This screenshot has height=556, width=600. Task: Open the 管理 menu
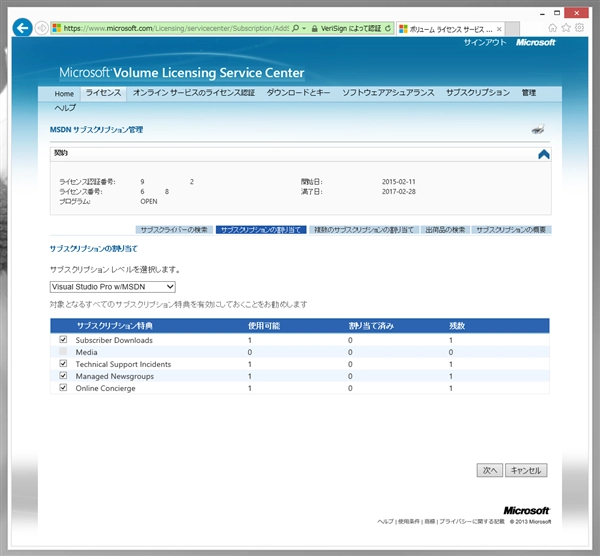(528, 93)
